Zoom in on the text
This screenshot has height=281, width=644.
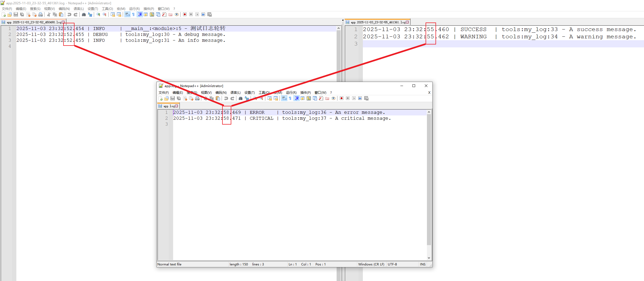(98, 14)
